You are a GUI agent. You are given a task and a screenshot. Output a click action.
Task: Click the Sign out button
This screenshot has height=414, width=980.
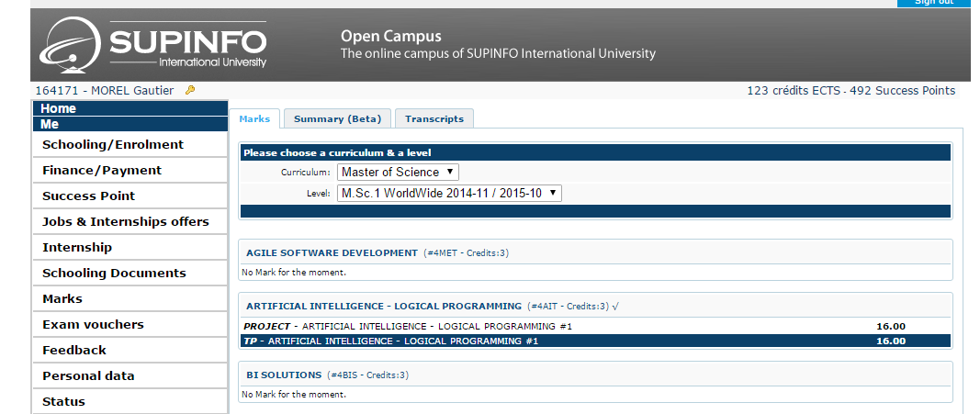tap(934, 3)
